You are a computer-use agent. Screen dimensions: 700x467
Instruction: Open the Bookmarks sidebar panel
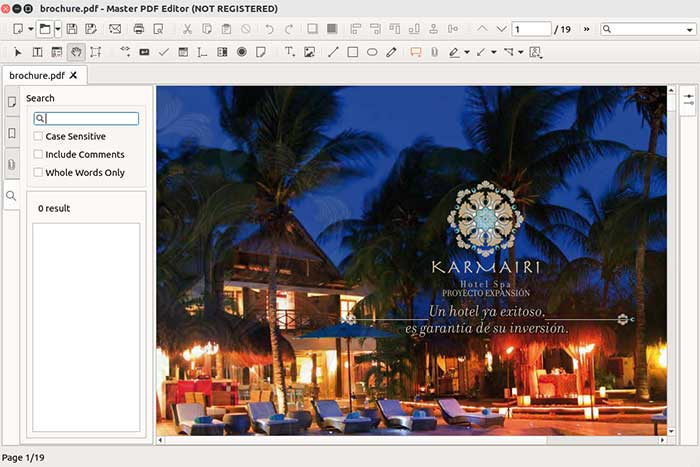12,133
